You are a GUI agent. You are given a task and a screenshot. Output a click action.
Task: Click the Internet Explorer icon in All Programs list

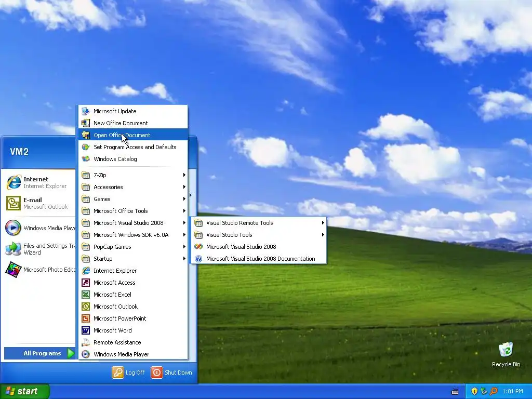86,270
